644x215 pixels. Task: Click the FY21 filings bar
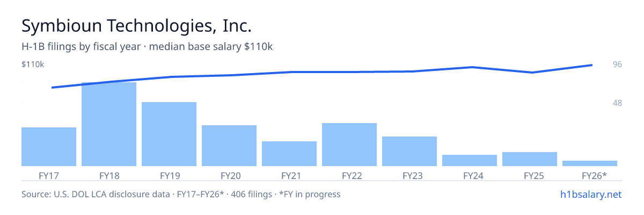click(289, 154)
